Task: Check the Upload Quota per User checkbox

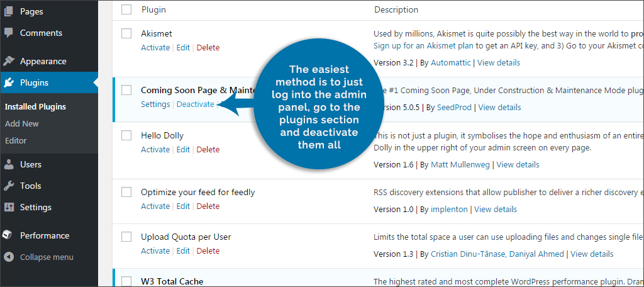Action: click(126, 237)
